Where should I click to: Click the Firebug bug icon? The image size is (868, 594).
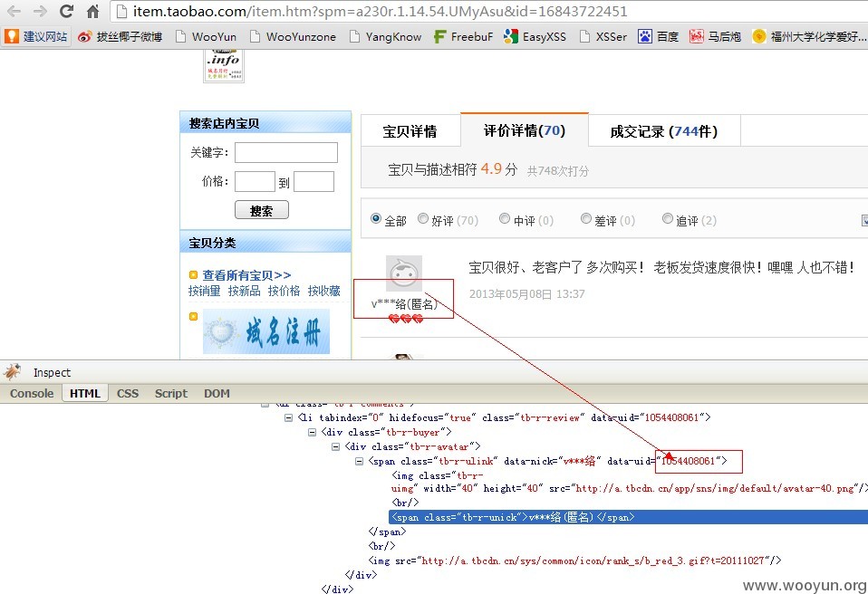(12, 372)
